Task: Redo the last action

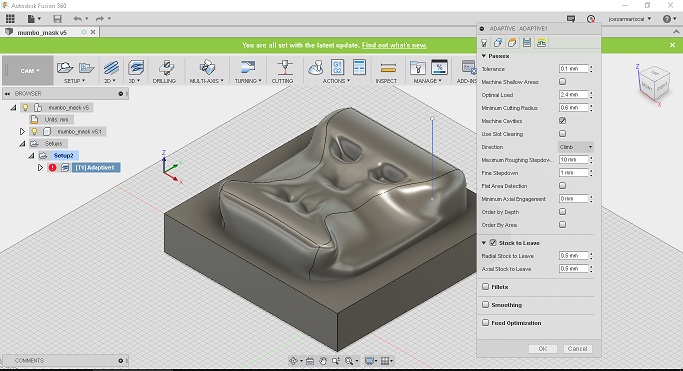Action: click(100, 19)
